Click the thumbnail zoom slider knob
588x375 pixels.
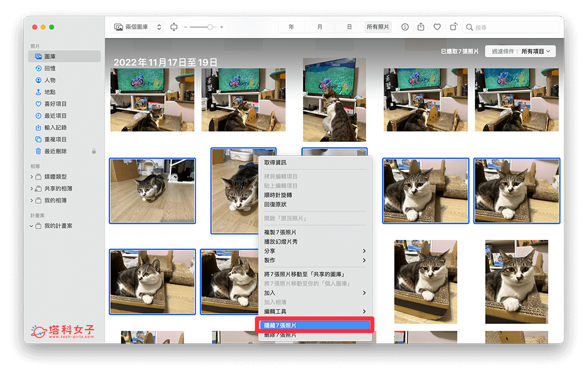click(210, 27)
